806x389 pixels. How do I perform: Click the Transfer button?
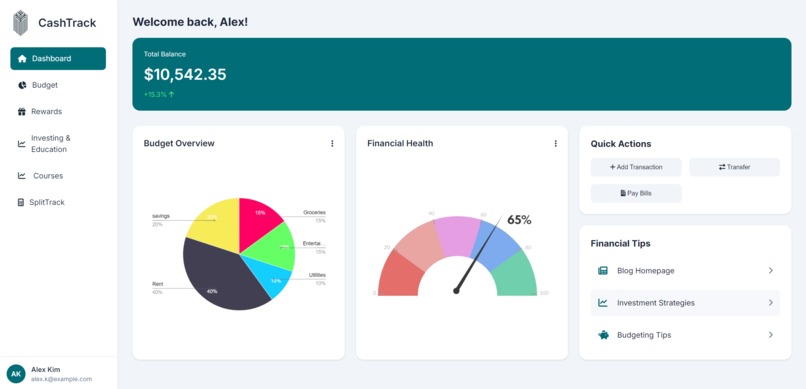point(735,167)
